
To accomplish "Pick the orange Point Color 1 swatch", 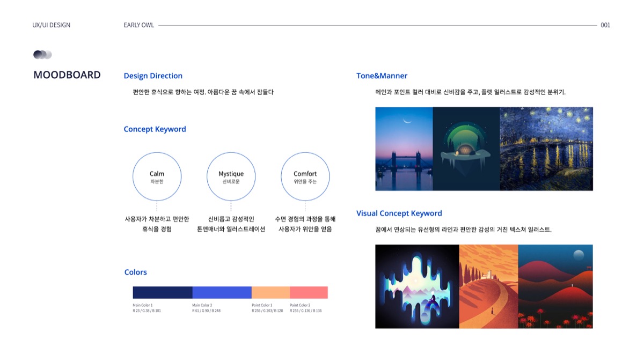I will point(270,292).
